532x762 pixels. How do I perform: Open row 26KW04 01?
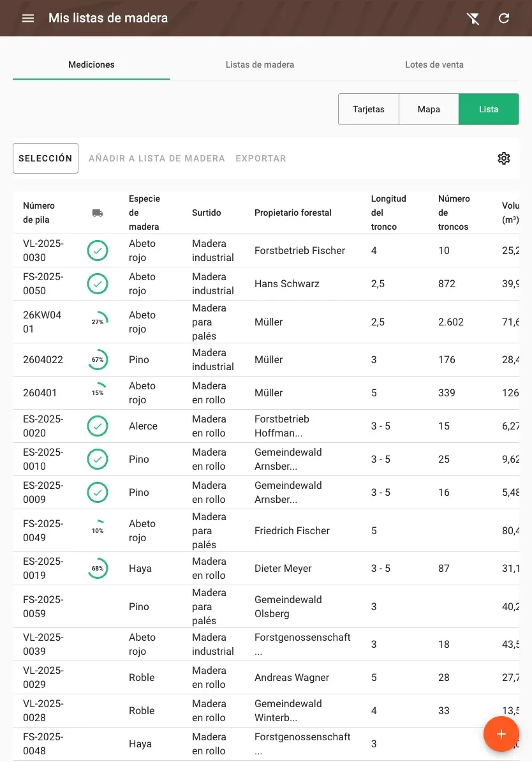click(x=266, y=322)
